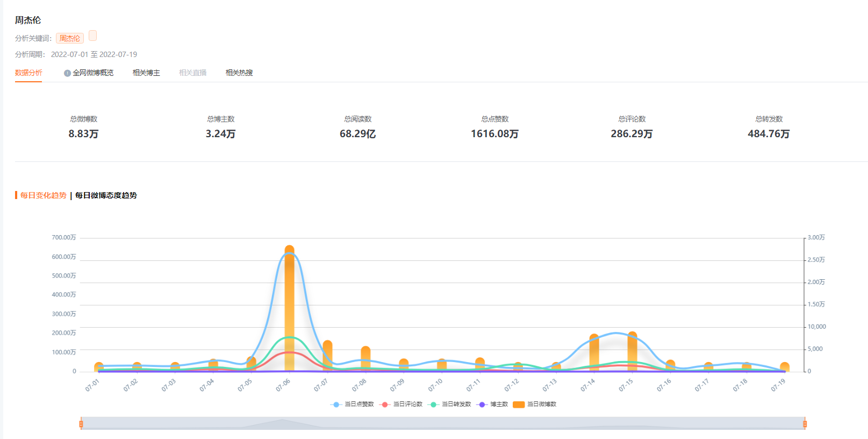
Task: Toggle the 当日点赞数 legend series
Action: coord(352,404)
